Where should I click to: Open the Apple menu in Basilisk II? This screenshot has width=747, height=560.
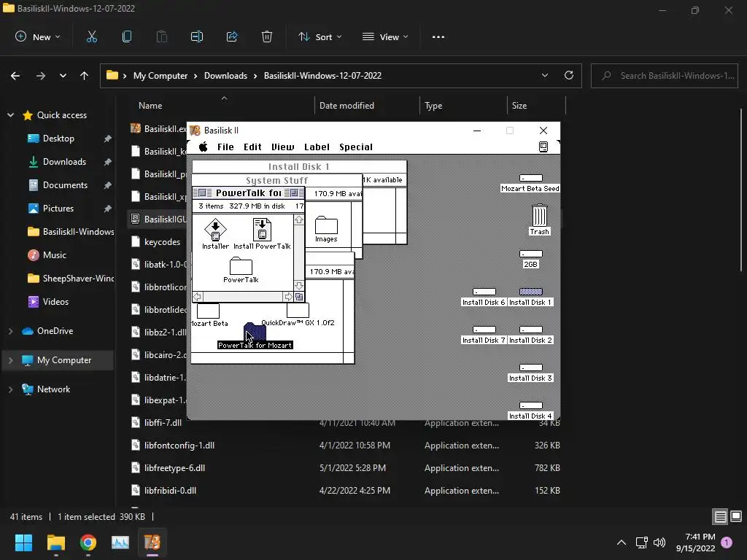tap(203, 147)
